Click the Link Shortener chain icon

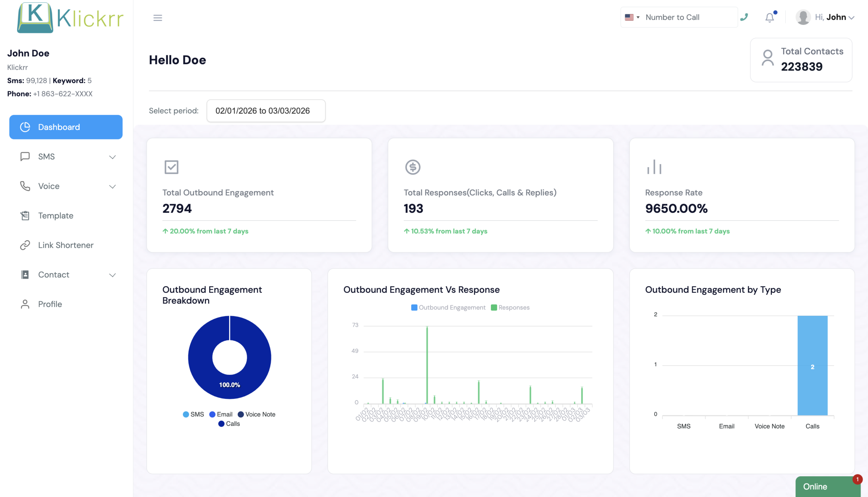pos(24,245)
